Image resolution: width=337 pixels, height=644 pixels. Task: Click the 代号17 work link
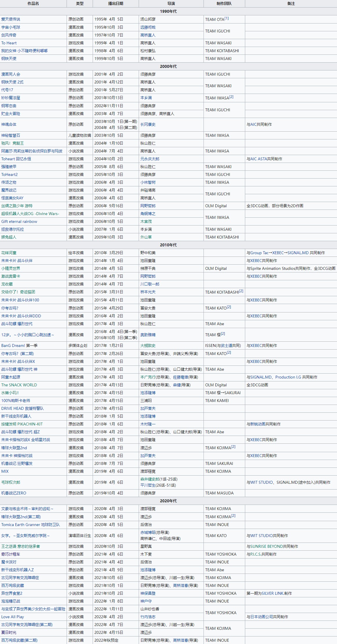(7, 90)
